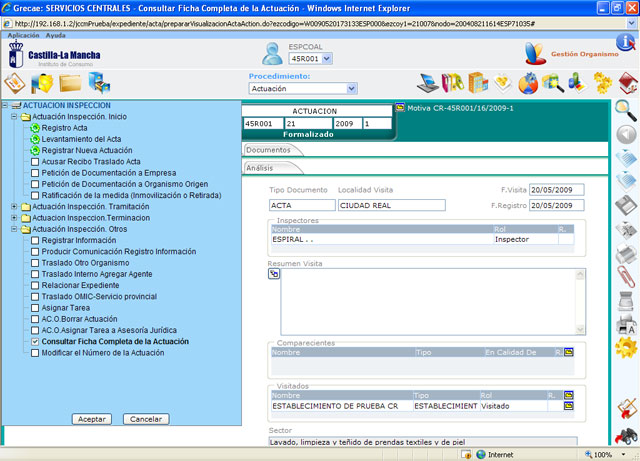Check AC.O.Borrar Actuación checkbox
This screenshot has height=461, width=640.
(35, 319)
